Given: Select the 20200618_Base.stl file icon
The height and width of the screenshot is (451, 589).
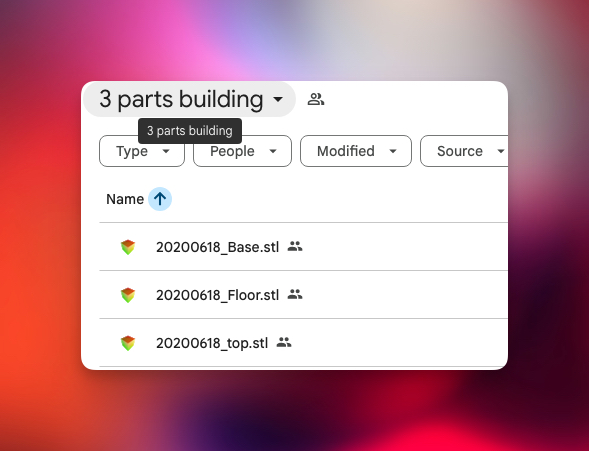Looking at the screenshot, I should click(128, 247).
